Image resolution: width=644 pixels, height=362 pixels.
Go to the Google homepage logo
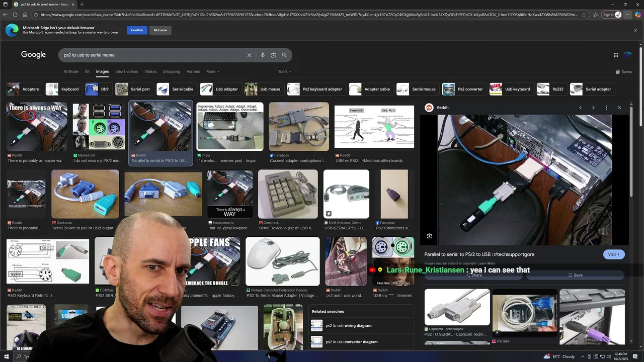coord(33,55)
